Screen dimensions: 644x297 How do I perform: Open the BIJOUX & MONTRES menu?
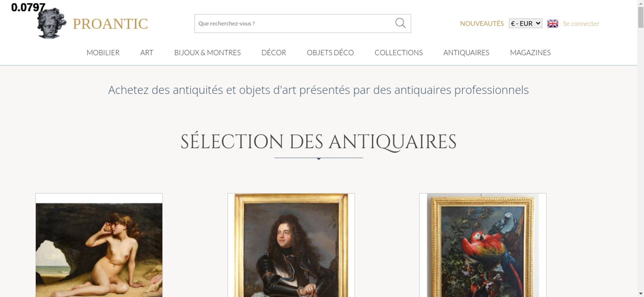coord(207,52)
